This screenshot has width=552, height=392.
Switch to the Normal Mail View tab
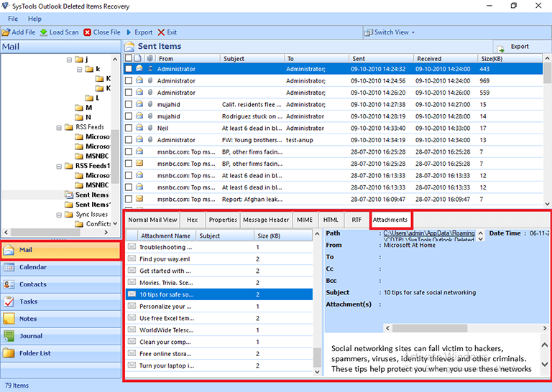pos(152,220)
